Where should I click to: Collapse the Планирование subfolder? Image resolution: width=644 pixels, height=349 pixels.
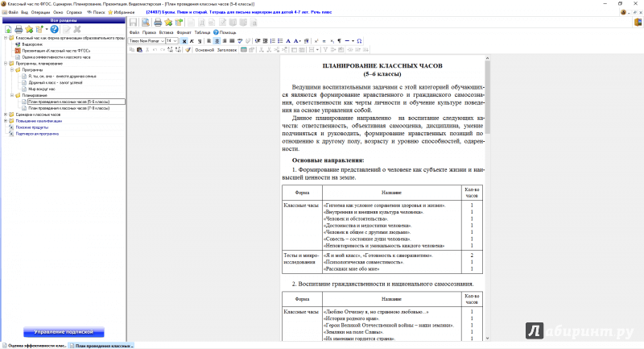12,95
